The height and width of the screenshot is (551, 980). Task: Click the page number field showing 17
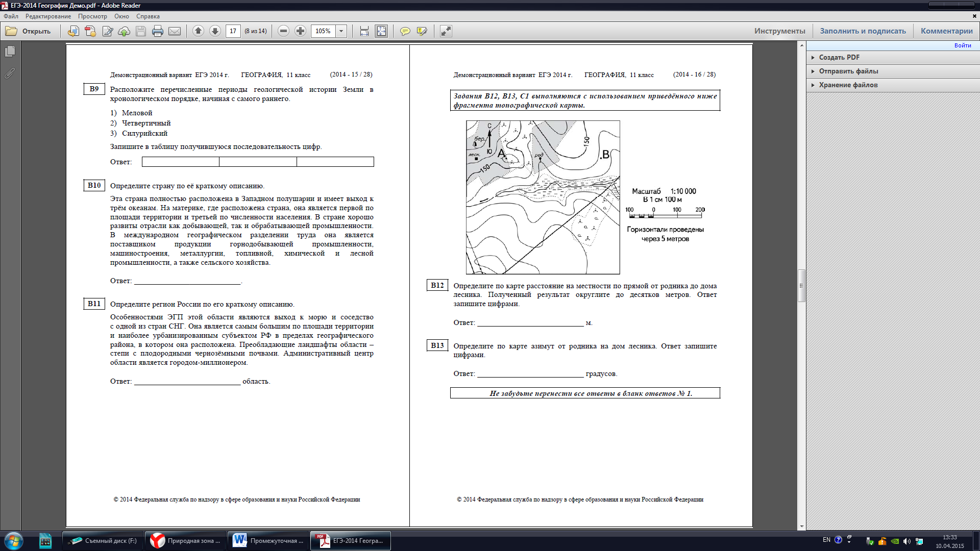coord(233,31)
